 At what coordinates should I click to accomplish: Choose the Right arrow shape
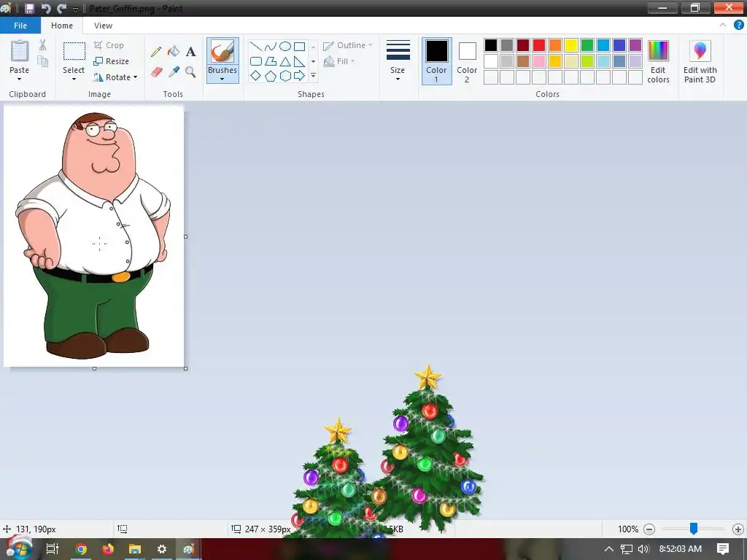tap(299, 76)
